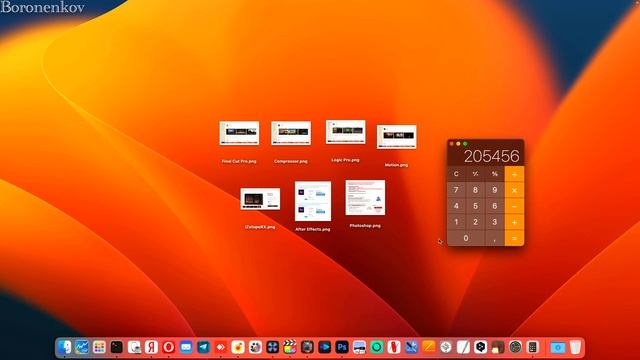Select the Logic Pro.png desktop thumbnail
This screenshot has height=360, width=640.
pos(346,132)
